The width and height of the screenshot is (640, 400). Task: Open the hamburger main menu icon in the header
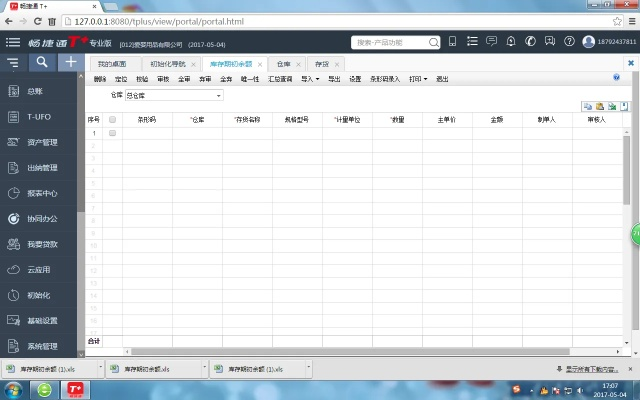pos(13,42)
